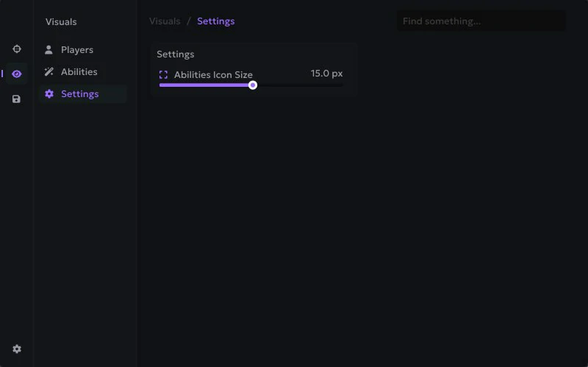Click the Visuals sidebar heading

coord(61,22)
